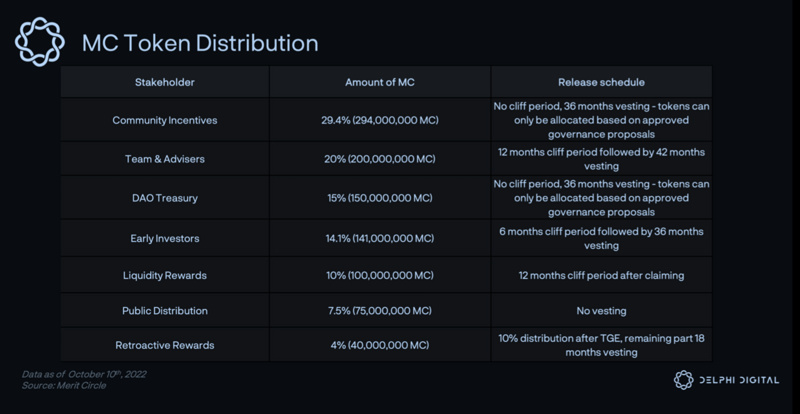Click the Retroactive Rewards row label
Viewport: 800px width, 414px height.
click(x=165, y=345)
